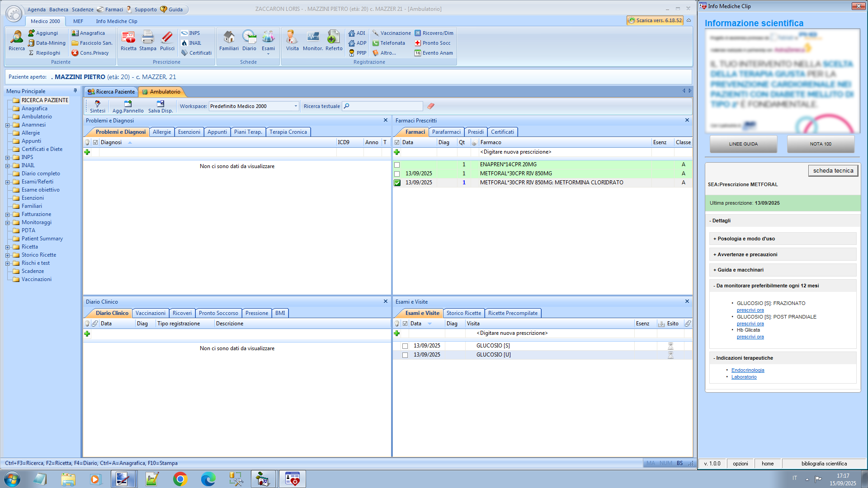The width and height of the screenshot is (868, 488).
Task: Open the Familiari schede icon
Action: pyautogui.click(x=229, y=41)
